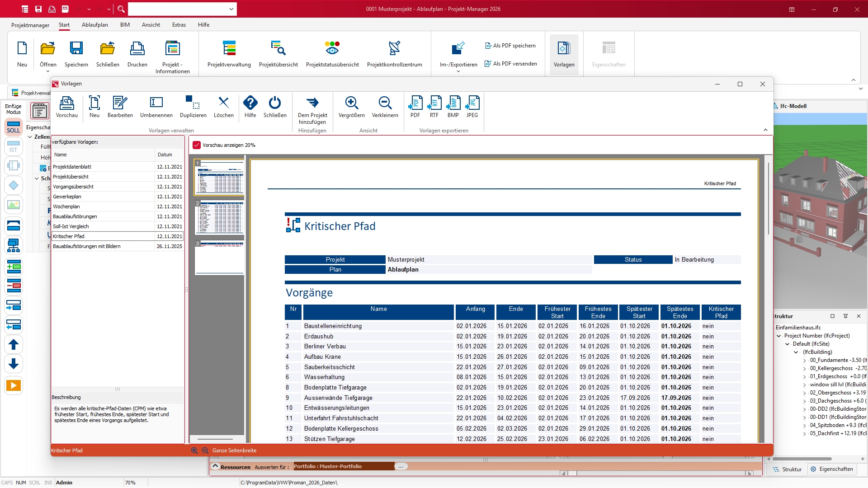868x488 pixels.
Task: Open the Projektkontrollzentrum ribbon icon
Action: click(x=394, y=48)
